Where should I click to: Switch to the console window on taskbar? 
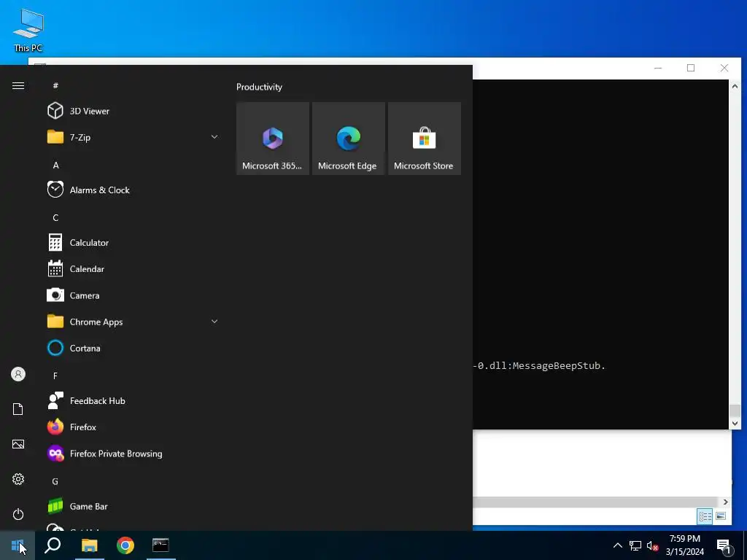[160, 545]
